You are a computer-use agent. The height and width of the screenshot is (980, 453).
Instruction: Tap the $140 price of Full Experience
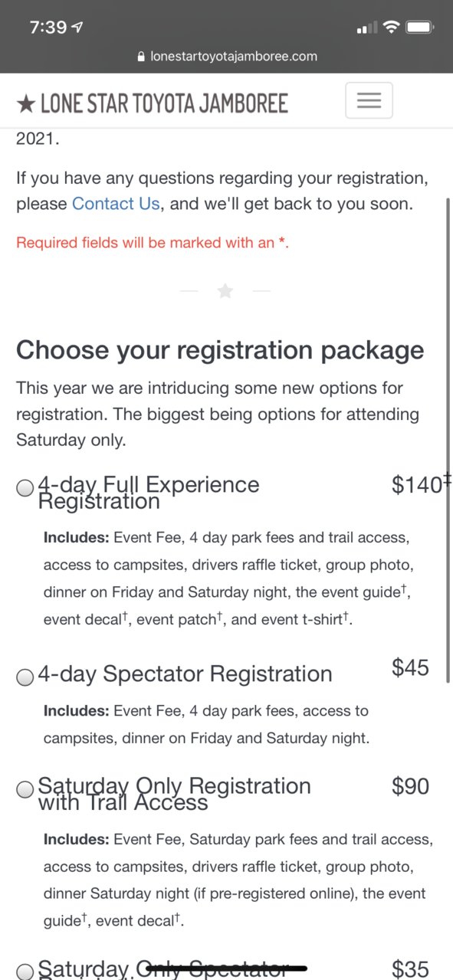418,484
